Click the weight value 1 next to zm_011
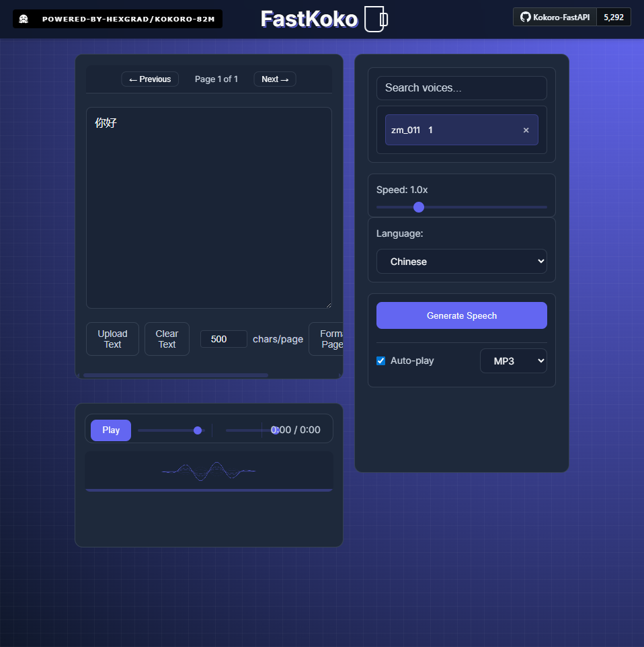644x647 pixels. [x=431, y=130]
